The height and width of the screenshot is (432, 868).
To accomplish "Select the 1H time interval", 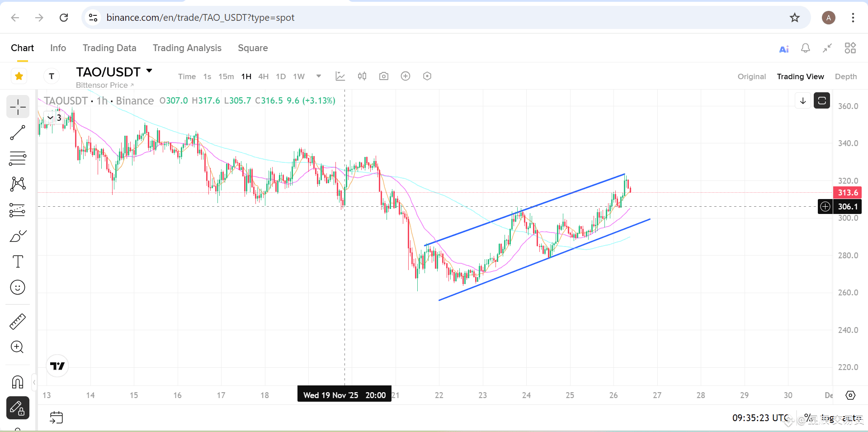I will coord(246,76).
